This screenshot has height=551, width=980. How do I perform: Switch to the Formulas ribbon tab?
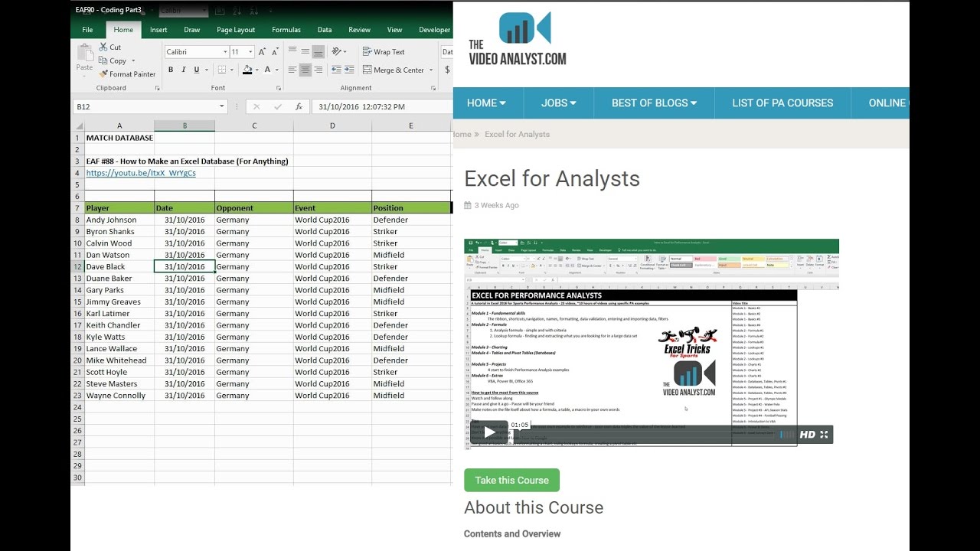click(286, 30)
